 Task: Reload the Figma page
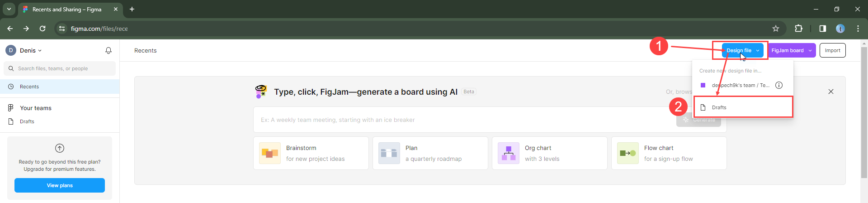(42, 29)
